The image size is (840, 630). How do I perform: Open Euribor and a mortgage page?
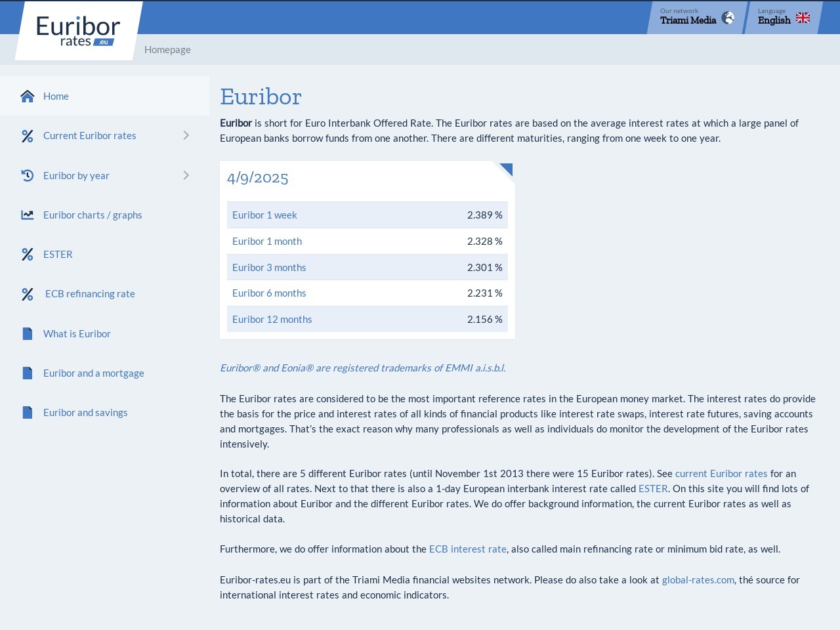[x=94, y=373]
